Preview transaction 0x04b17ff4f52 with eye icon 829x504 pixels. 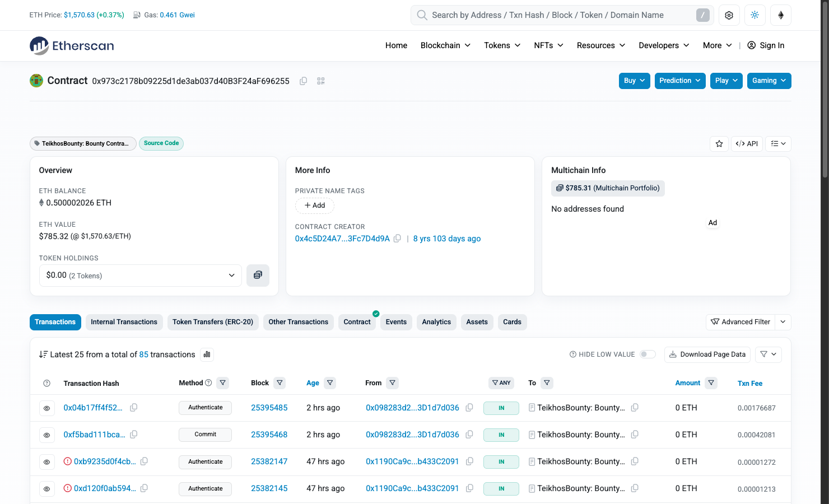click(x=47, y=408)
